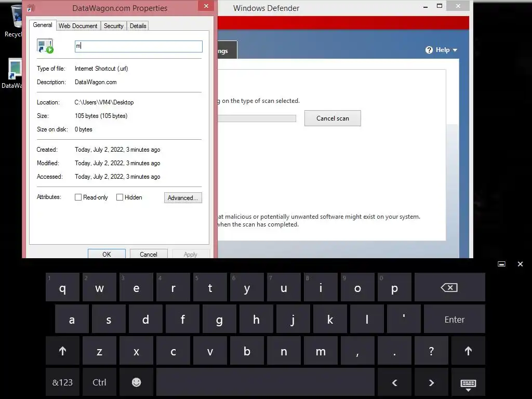The height and width of the screenshot is (399, 532).
Task: Tap the a key
Action: point(72,319)
